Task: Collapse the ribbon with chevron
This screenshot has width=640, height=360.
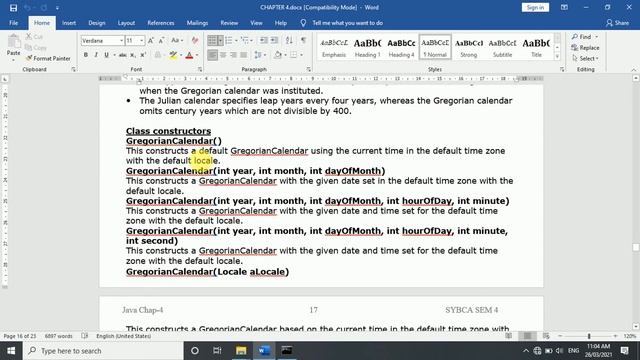Action: point(633,70)
